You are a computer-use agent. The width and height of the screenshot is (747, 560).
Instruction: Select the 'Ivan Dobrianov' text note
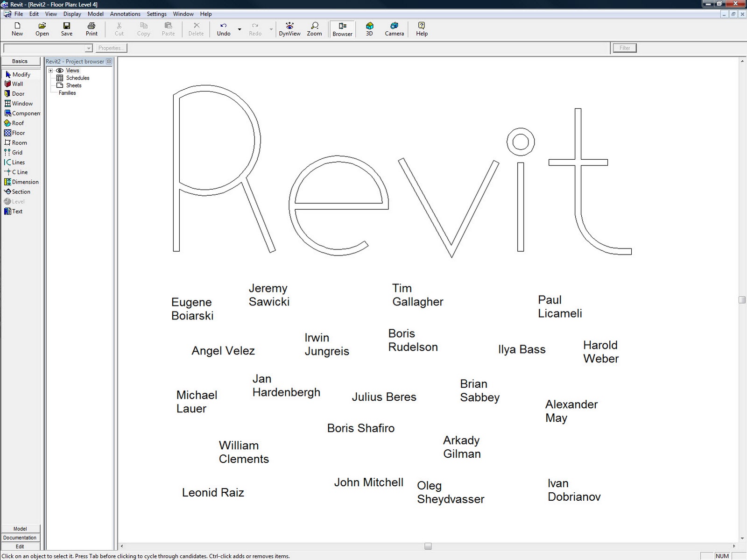[x=574, y=490]
